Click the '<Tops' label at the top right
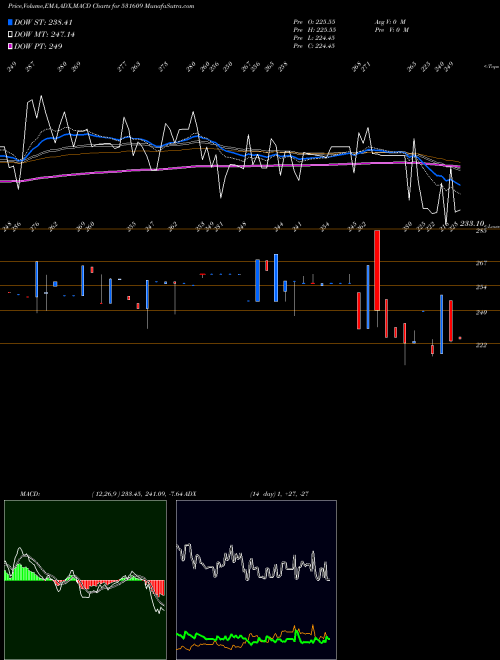The image size is (500, 660). click(x=492, y=67)
